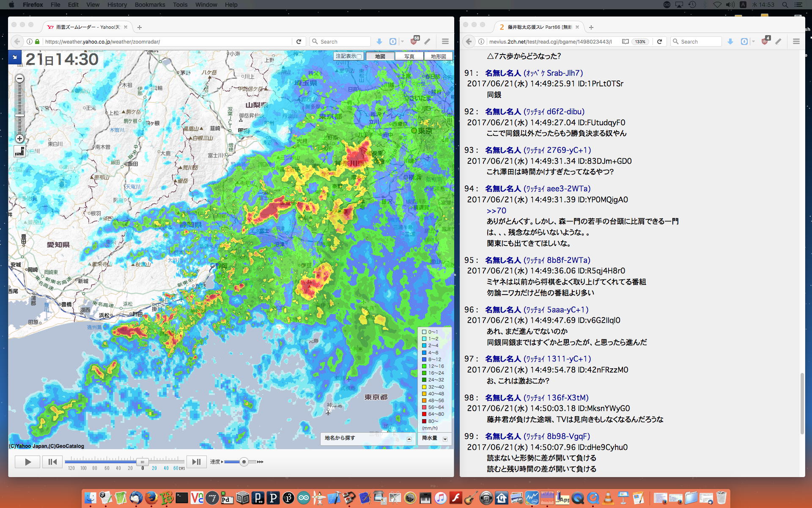The image size is (812, 508).
Task: Go back in the Yahoo weather window
Action: (x=17, y=41)
